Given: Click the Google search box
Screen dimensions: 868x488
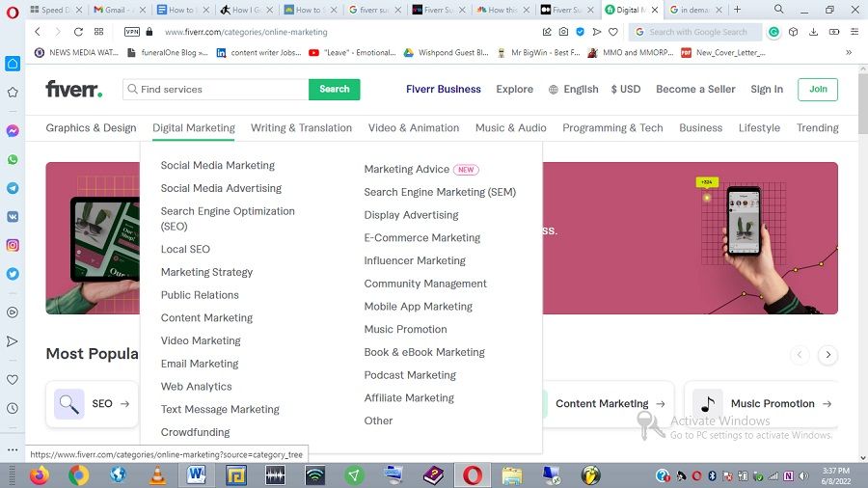Looking at the screenshot, I should click(x=695, y=32).
